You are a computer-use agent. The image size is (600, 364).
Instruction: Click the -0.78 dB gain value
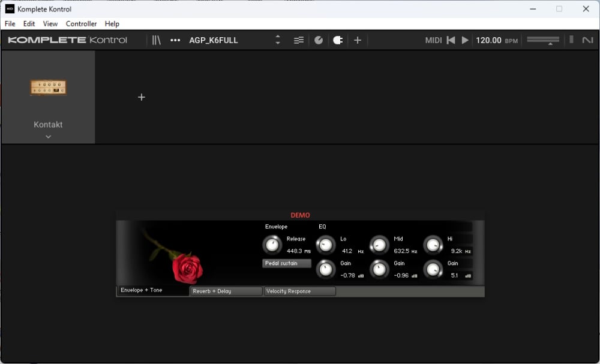click(x=352, y=275)
